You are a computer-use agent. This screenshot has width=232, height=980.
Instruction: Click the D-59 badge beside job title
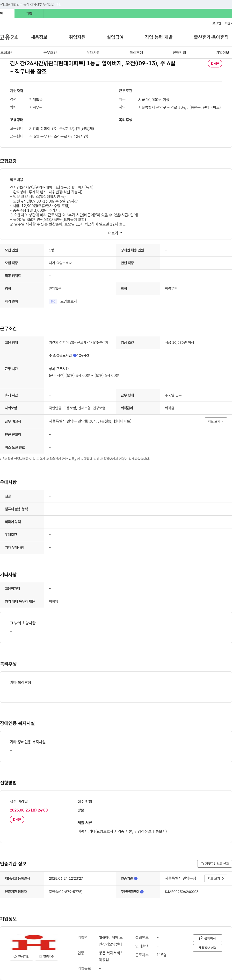(215, 64)
